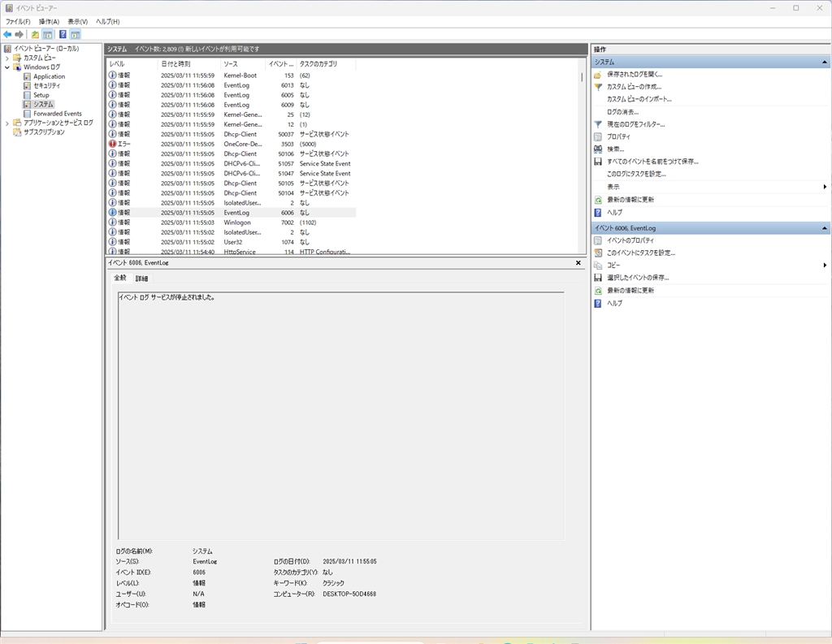Image resolution: width=832 pixels, height=644 pixels.
Task: Sort by the レベル column header
Action: point(132,63)
